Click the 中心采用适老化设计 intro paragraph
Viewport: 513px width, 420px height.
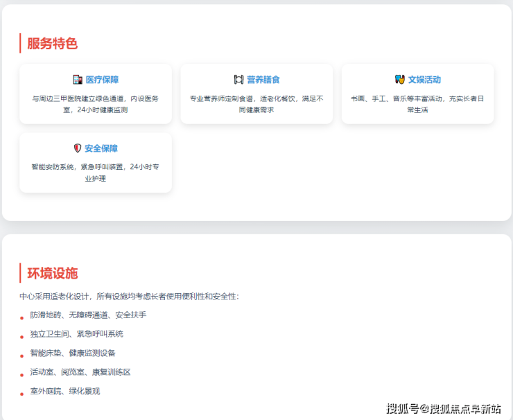pos(129,296)
